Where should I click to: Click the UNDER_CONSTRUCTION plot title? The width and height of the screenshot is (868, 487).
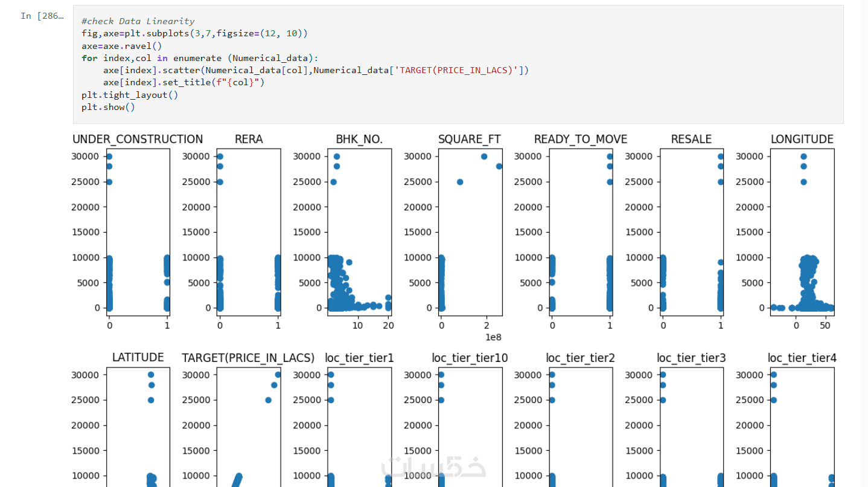click(x=138, y=139)
